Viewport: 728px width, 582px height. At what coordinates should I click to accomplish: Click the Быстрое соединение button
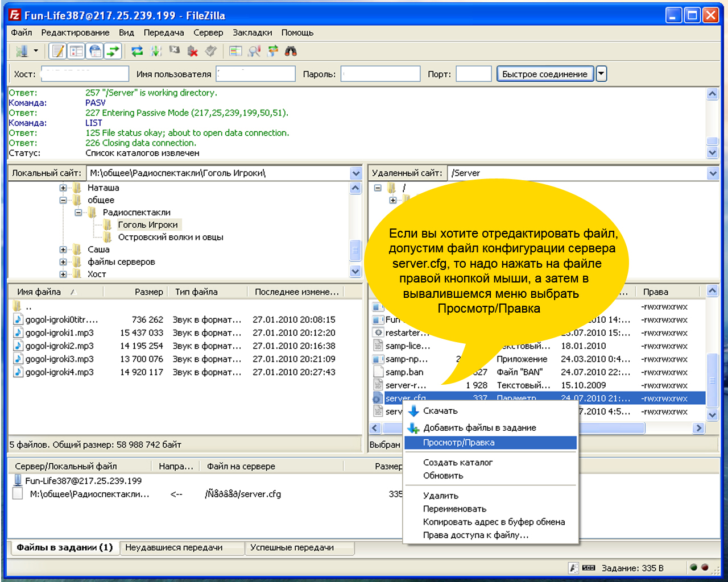pyautogui.click(x=545, y=74)
